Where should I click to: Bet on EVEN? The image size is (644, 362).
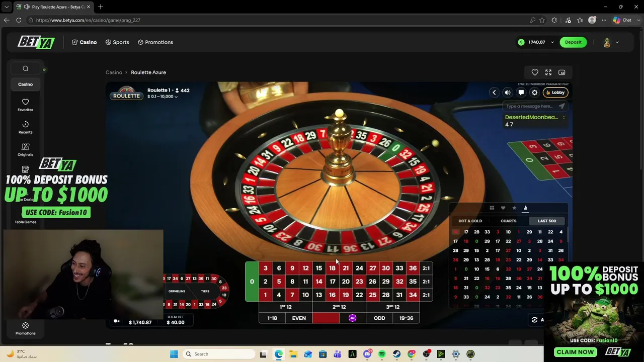(299, 318)
